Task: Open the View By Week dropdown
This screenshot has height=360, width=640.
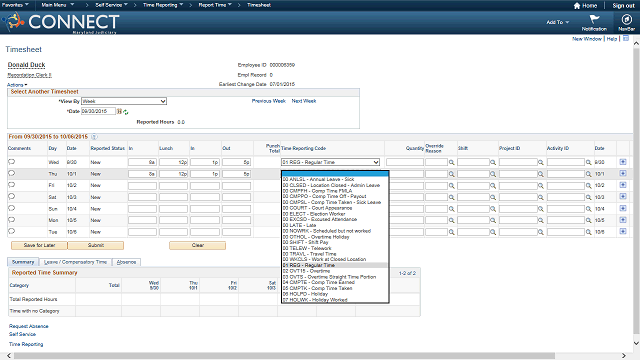Action: [x=124, y=101]
